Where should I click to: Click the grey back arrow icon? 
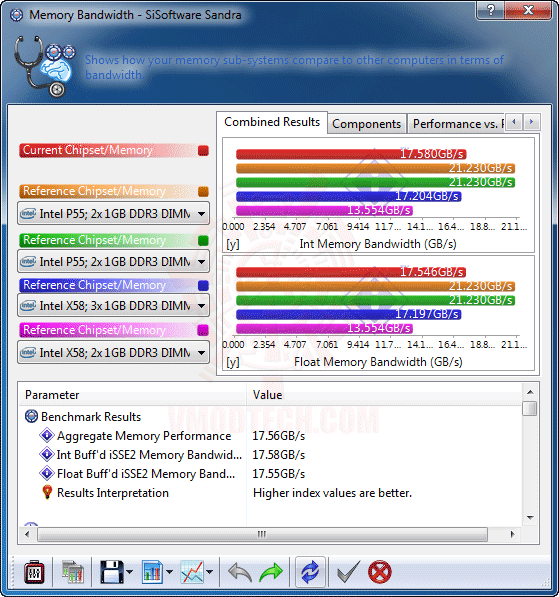click(240, 572)
